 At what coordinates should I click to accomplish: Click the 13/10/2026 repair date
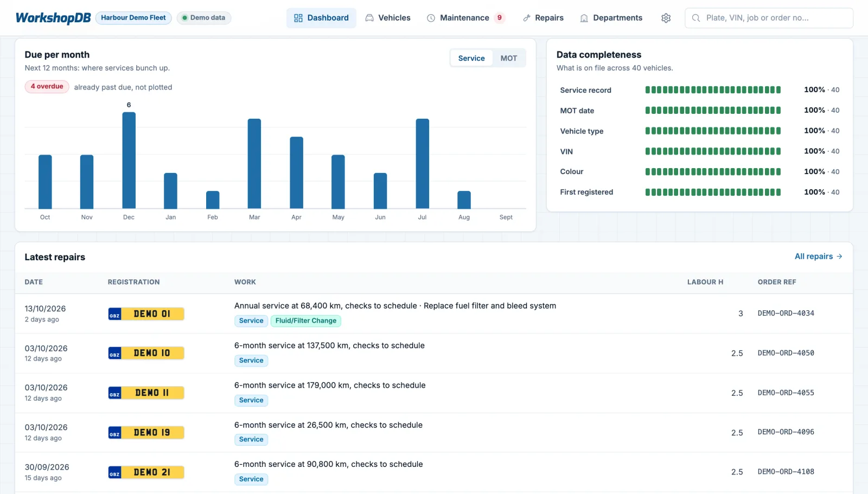click(45, 309)
